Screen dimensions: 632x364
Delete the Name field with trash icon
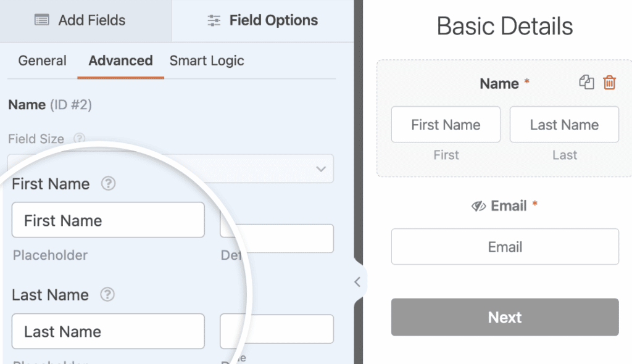tap(609, 82)
